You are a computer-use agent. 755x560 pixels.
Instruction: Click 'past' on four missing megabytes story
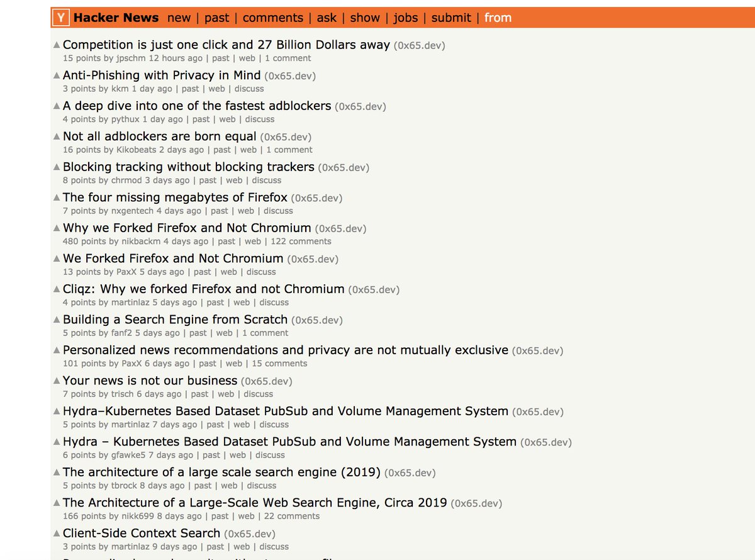tap(220, 211)
